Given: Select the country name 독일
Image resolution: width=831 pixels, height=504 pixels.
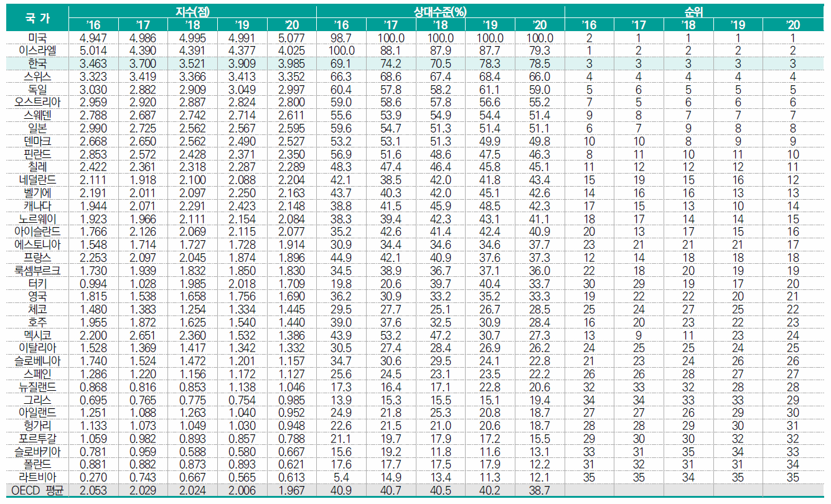Looking at the screenshot, I should pyautogui.click(x=37, y=90).
